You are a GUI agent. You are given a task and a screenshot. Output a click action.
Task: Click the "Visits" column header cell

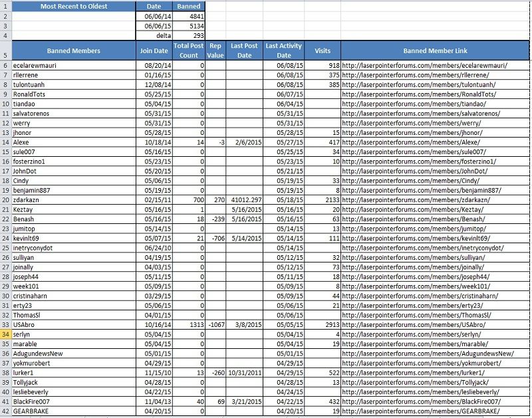[x=323, y=51]
